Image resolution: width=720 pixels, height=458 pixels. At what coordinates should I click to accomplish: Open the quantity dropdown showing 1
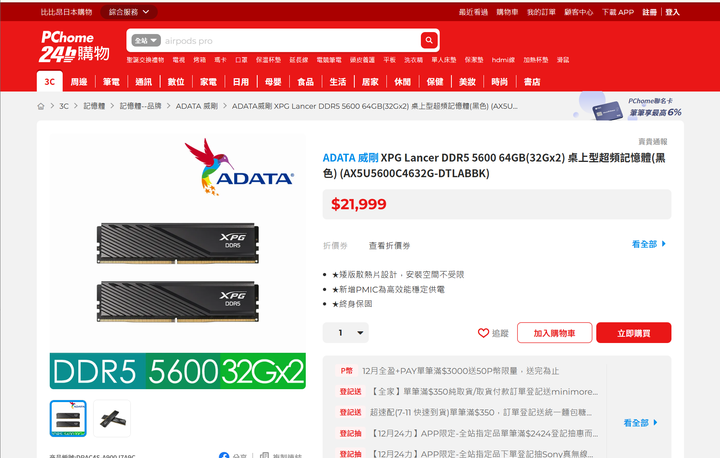(346, 333)
